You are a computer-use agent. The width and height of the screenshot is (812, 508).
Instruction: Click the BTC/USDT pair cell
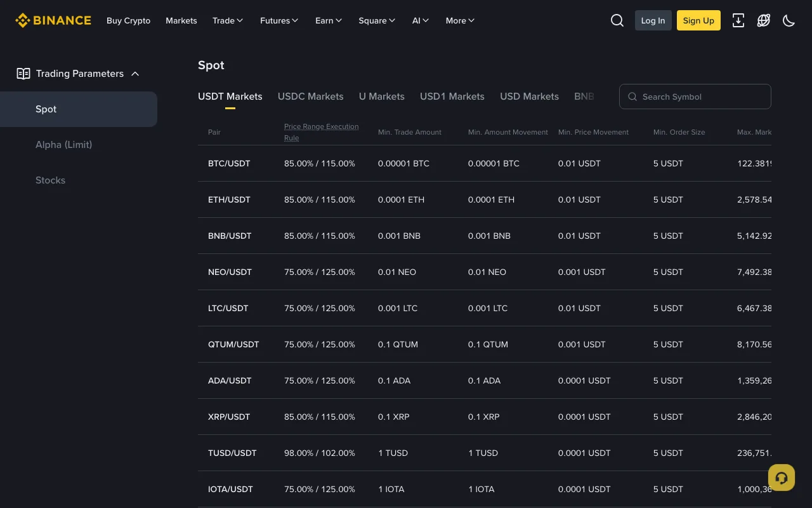point(229,163)
